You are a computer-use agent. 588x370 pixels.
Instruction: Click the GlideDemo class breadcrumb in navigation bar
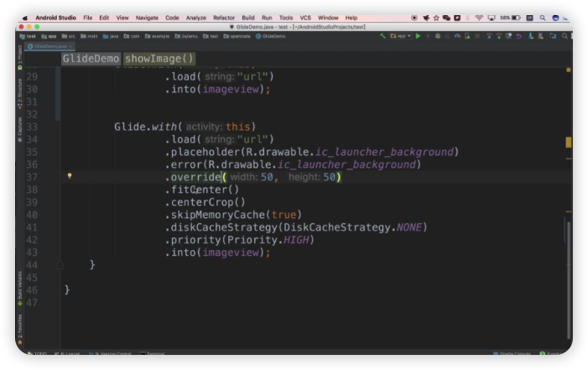pyautogui.click(x=271, y=36)
